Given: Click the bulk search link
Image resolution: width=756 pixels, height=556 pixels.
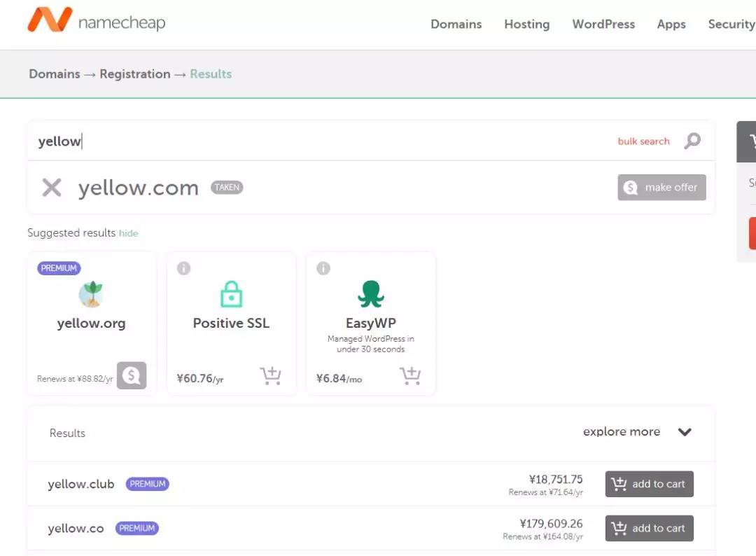Looking at the screenshot, I should pos(643,141).
